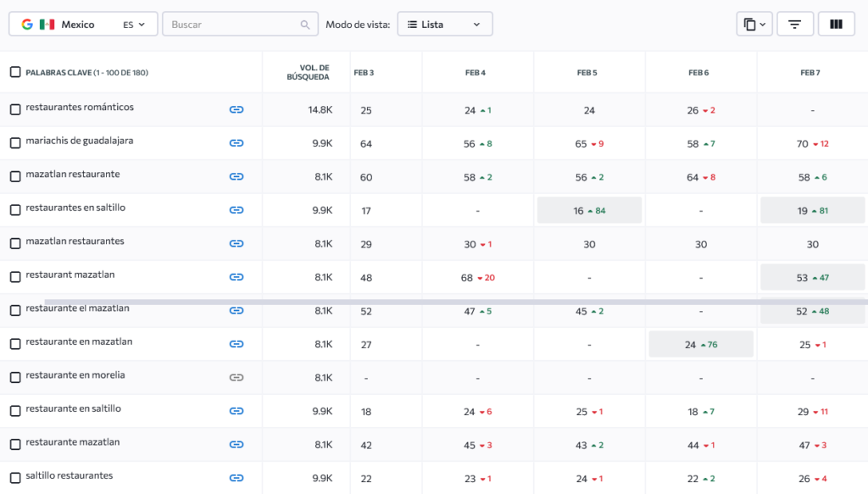Click the restaurant mazatlan keyword
Image resolution: width=868 pixels, height=494 pixels.
[70, 275]
